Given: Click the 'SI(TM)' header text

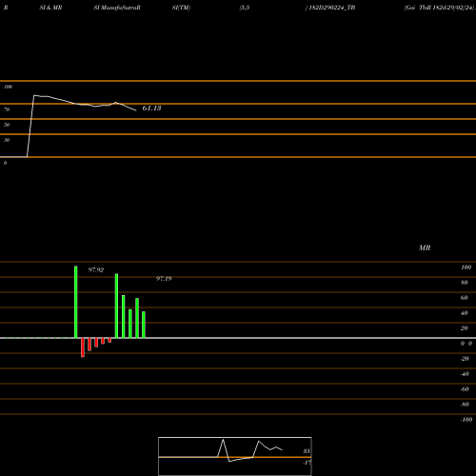Looking at the screenshot, I should tap(181, 8).
